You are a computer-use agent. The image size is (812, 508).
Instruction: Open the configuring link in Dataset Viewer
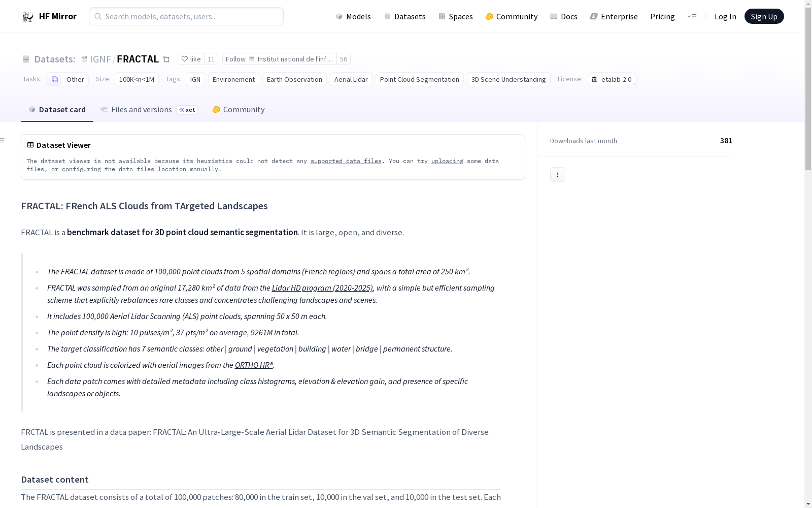click(x=81, y=169)
